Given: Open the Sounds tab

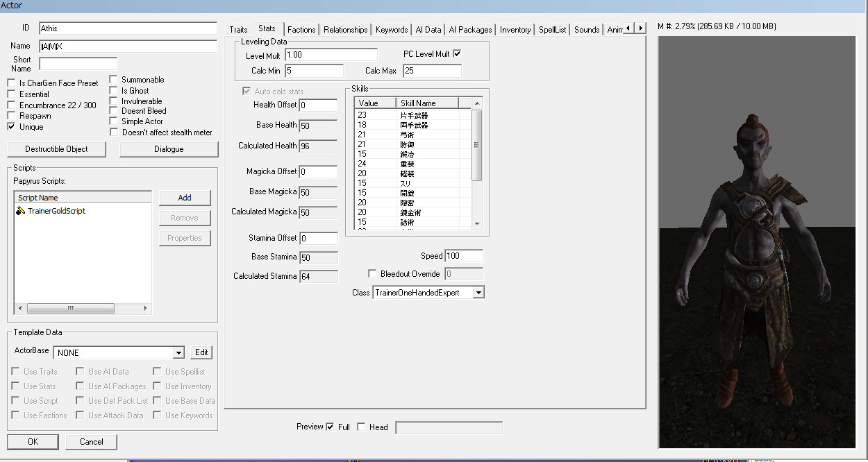Looking at the screenshot, I should point(587,30).
